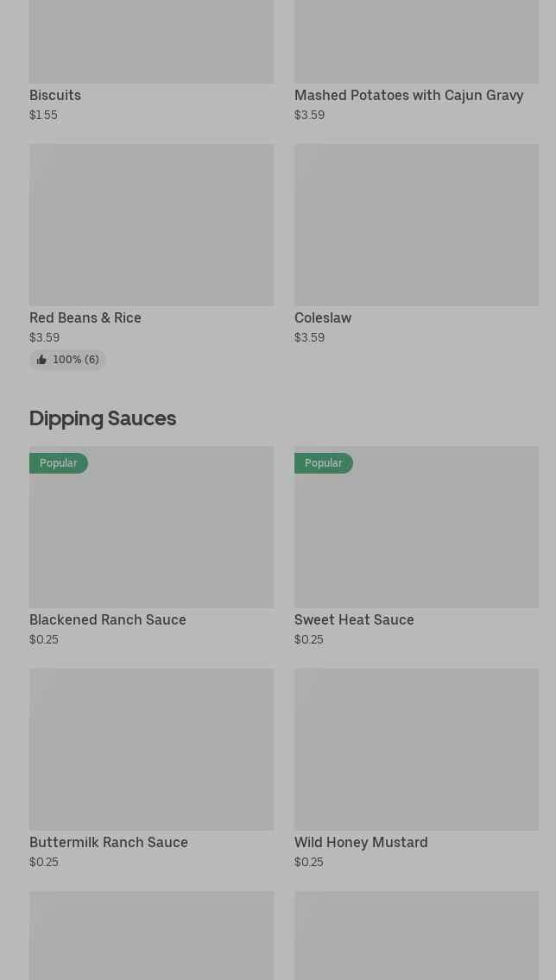Screen dimensions: 556x980
Task: Click the Dipping Sauces section heading
Action: coord(103,418)
